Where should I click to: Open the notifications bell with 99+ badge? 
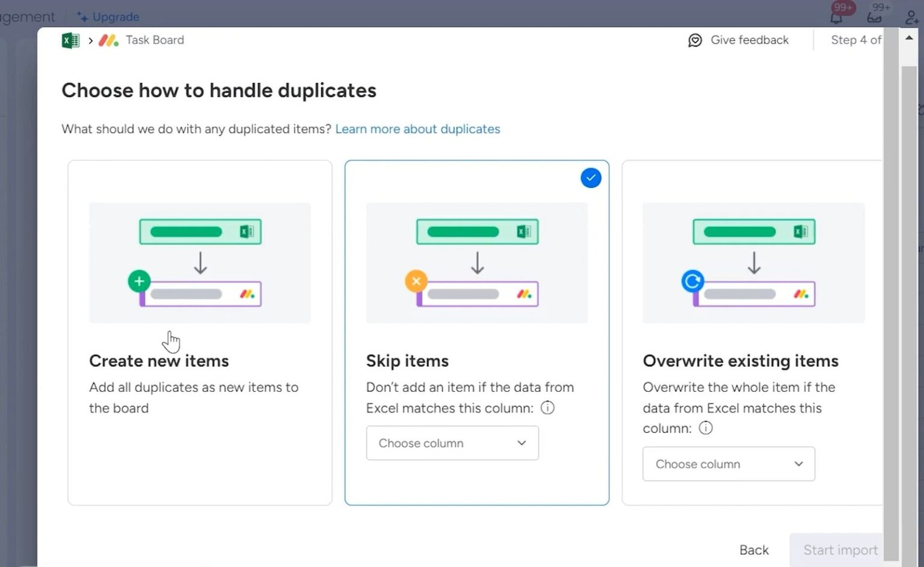coord(836,16)
